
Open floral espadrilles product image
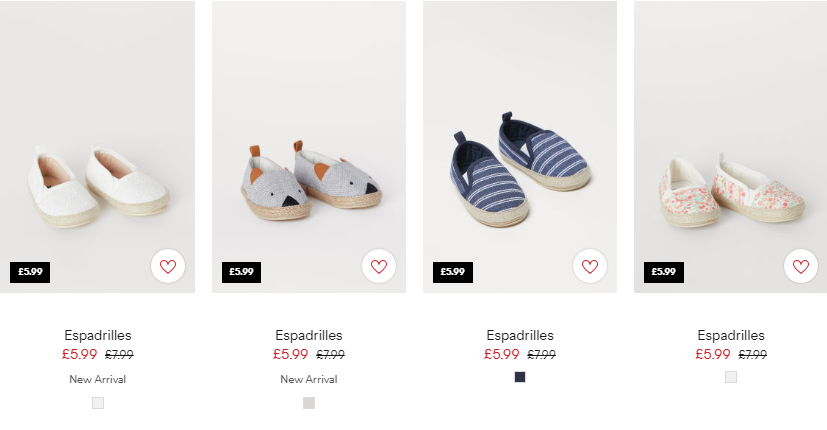[x=730, y=147]
